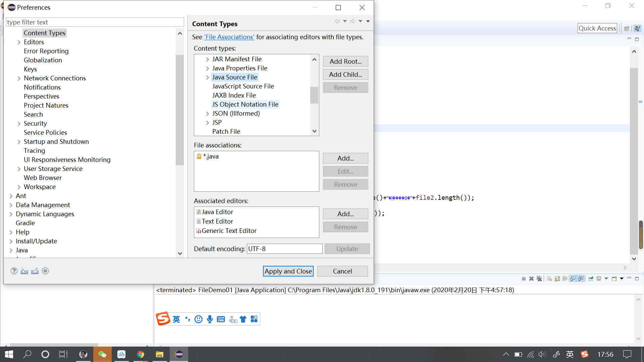Toggle Show Console on Standard Out
This screenshot has height=362, width=644.
tap(573, 279)
